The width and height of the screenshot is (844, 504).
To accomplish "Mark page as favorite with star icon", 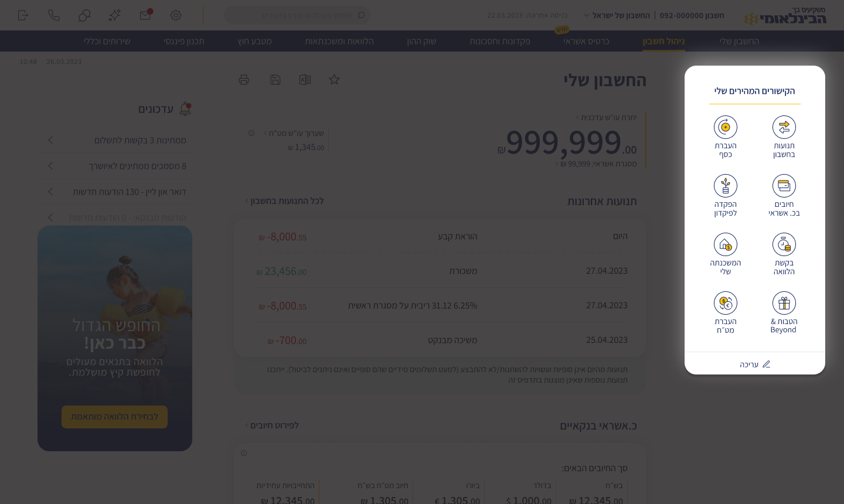I will [334, 80].
